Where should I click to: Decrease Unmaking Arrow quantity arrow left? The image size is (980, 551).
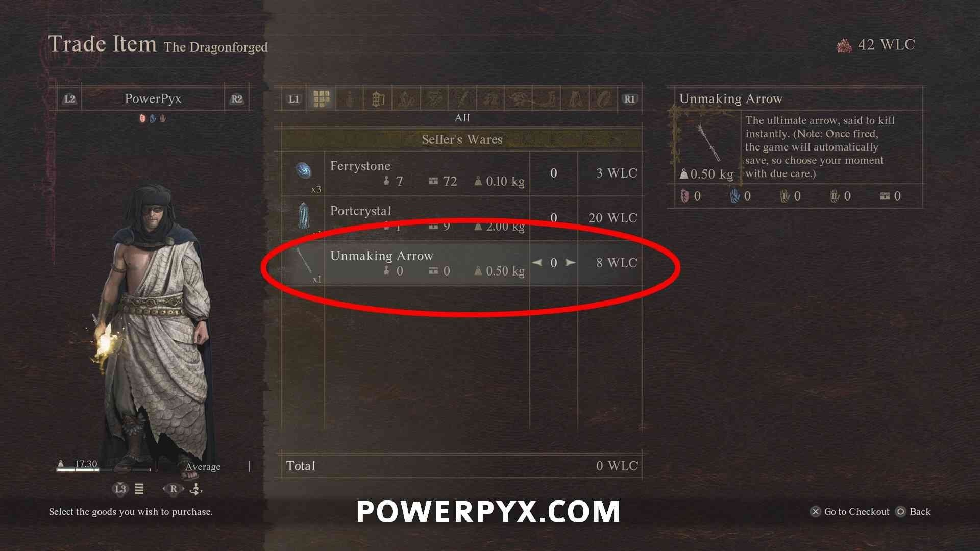(539, 262)
